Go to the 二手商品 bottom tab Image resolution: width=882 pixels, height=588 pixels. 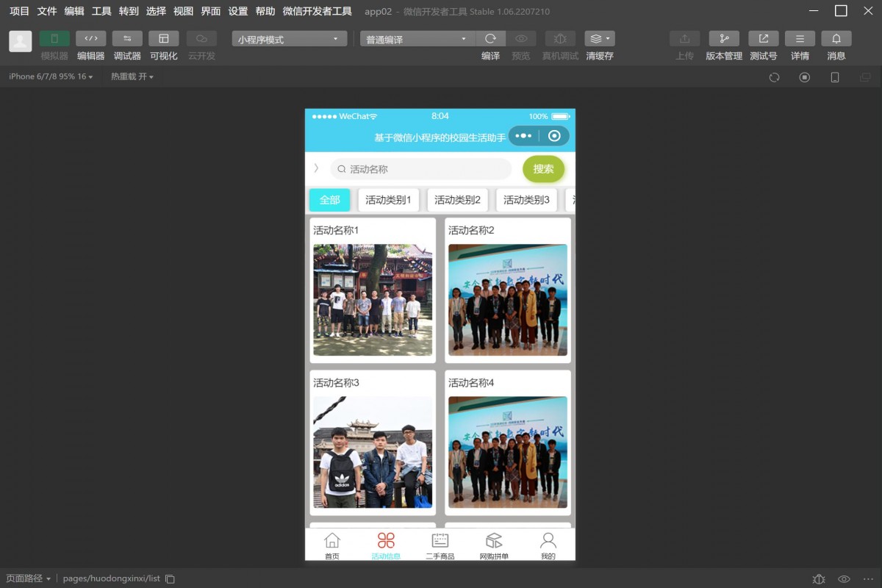(x=440, y=545)
